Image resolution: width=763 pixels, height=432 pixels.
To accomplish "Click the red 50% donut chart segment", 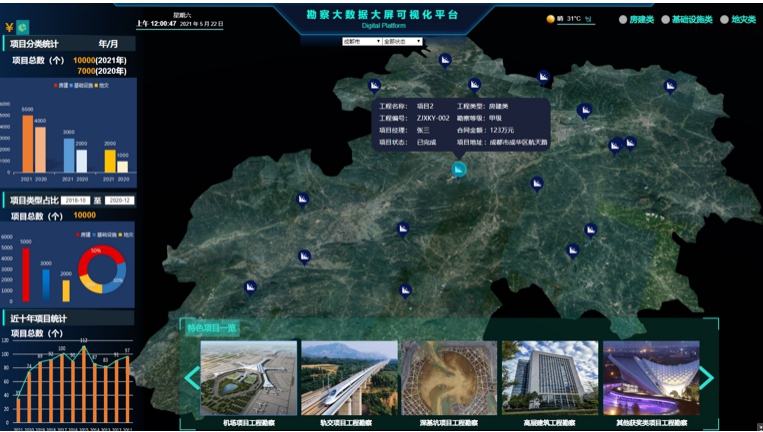I will (101, 254).
